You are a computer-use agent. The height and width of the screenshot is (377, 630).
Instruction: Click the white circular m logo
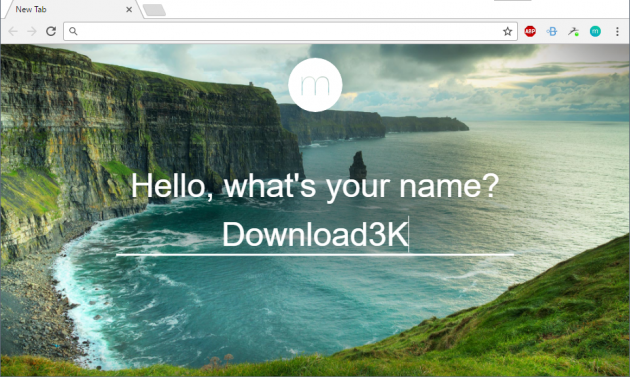[315, 85]
